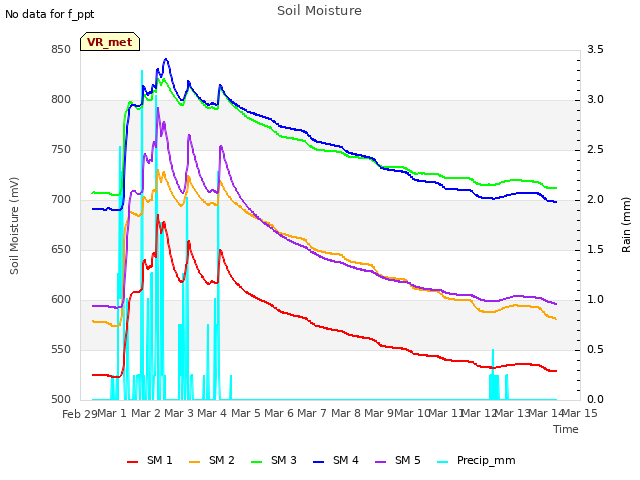The image size is (640, 480).
Task: Click the 700 left axis value
Action: coord(61,200)
